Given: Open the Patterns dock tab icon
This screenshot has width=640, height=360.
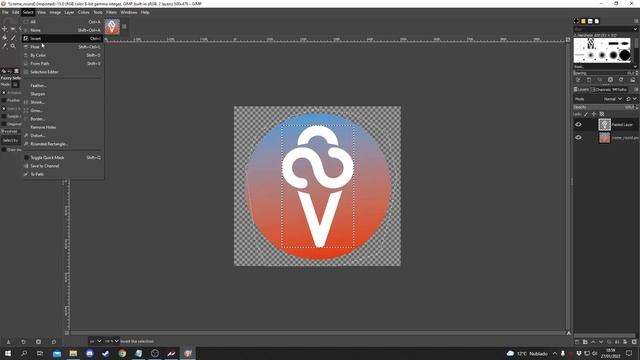Looking at the screenshot, I should (x=583, y=21).
